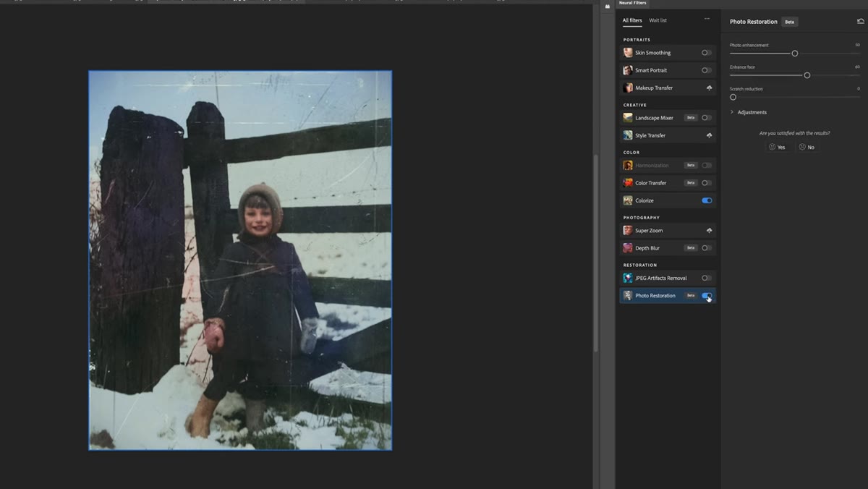Select the Skin Smoothing filter label
This screenshot has height=489, width=868.
point(653,53)
